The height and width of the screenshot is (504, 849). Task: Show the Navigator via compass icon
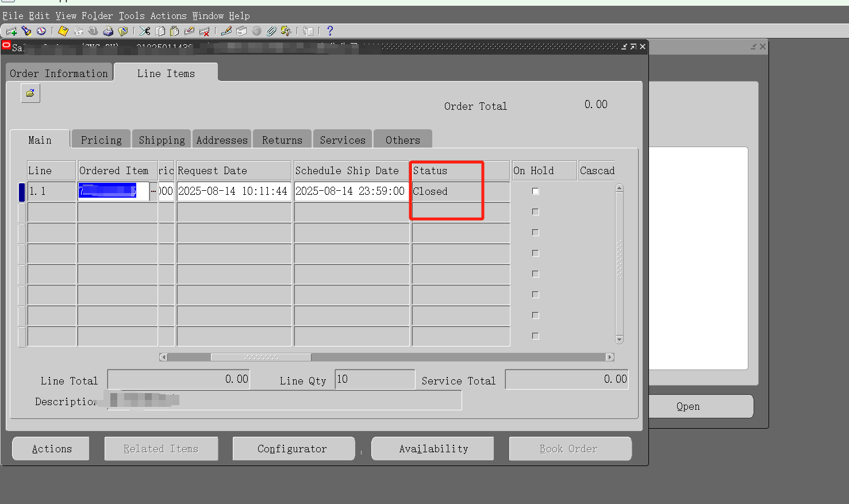pyautogui.click(x=41, y=31)
